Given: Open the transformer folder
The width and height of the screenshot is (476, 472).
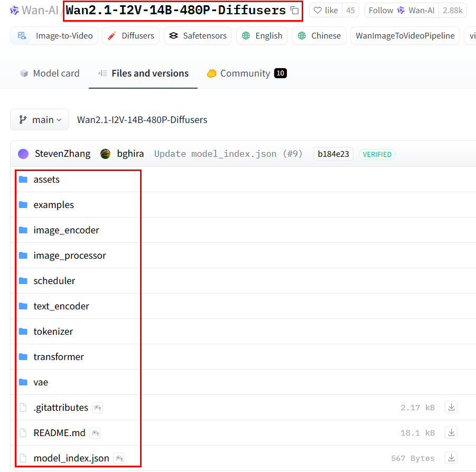Looking at the screenshot, I should point(59,357).
